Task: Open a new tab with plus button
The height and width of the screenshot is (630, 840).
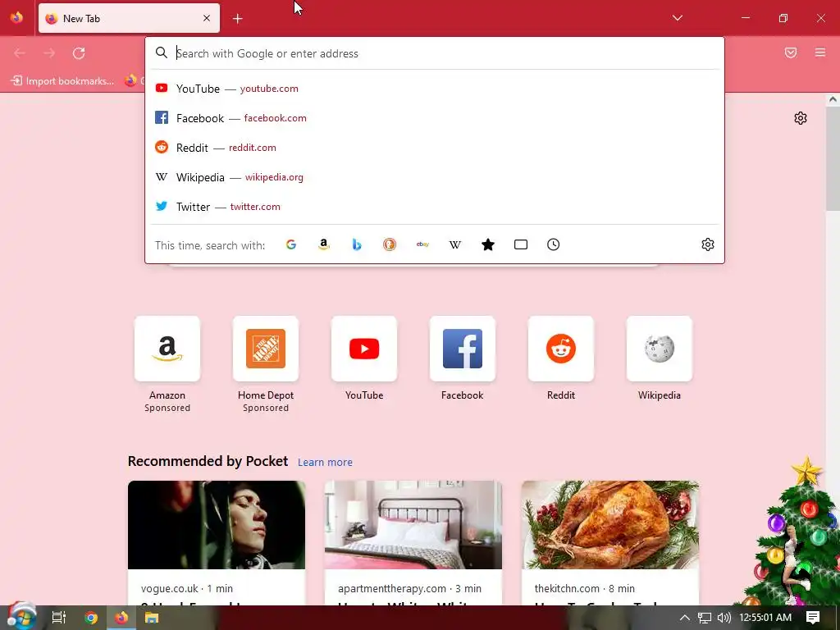Action: click(238, 19)
